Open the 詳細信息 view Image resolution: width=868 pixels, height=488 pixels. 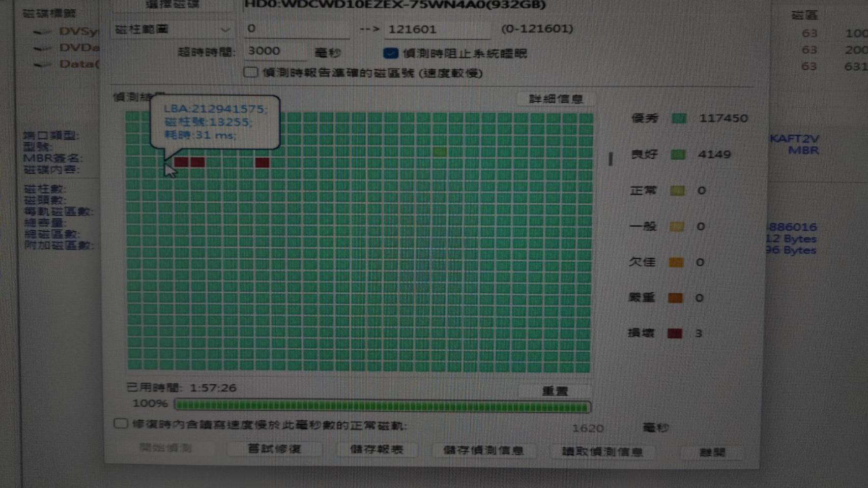coord(556,99)
